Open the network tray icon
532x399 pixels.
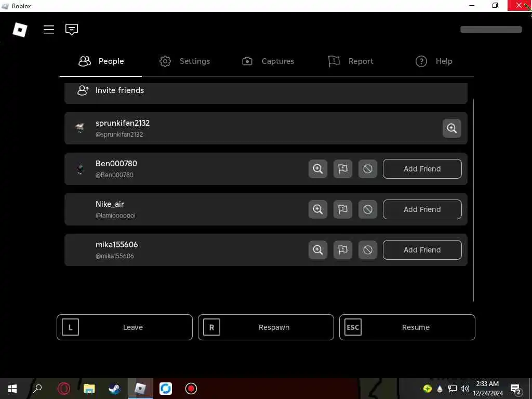[x=453, y=389]
